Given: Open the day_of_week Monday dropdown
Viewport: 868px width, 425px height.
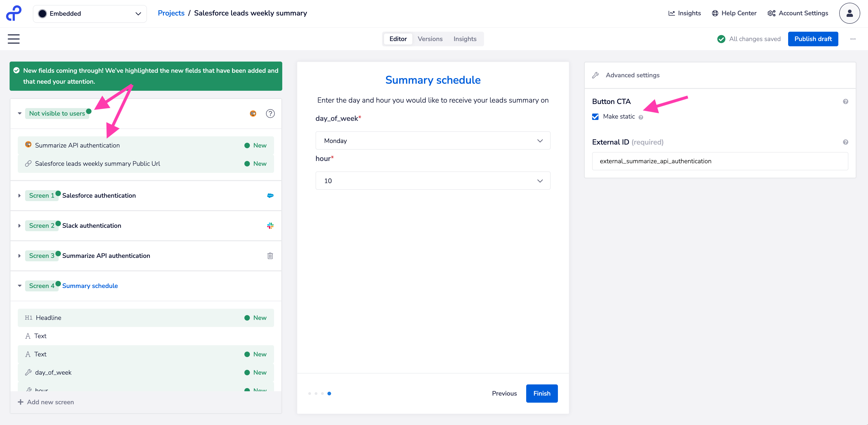Looking at the screenshot, I should pyautogui.click(x=432, y=141).
